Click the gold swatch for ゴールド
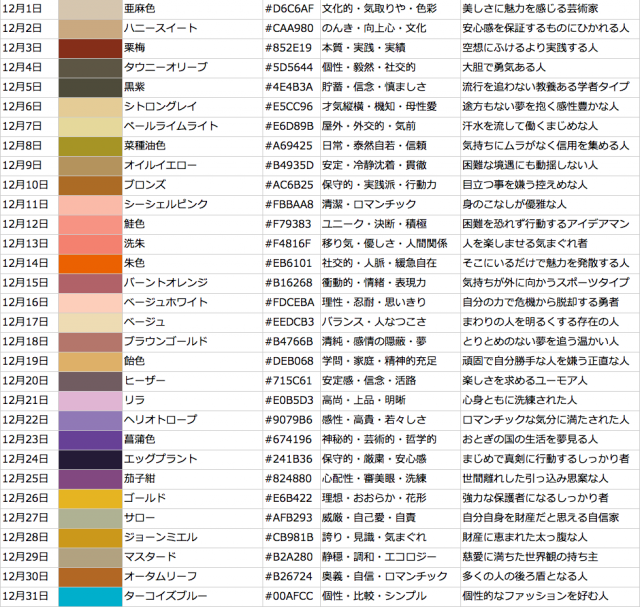 pos(90,498)
